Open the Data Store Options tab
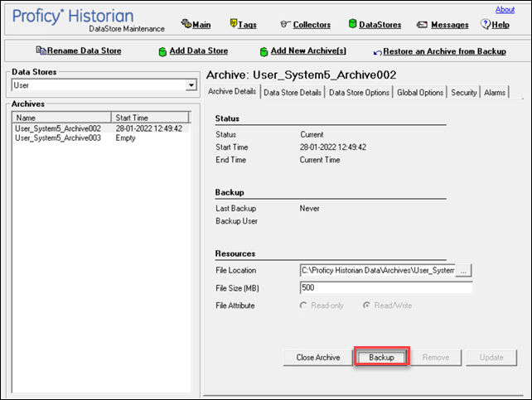The width and height of the screenshot is (532, 400). (359, 93)
